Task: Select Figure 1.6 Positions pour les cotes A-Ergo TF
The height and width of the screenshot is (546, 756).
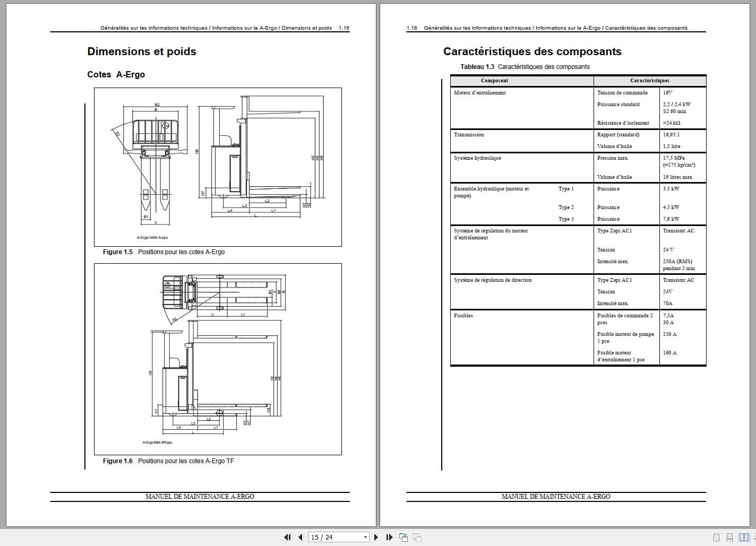Action: [168, 461]
